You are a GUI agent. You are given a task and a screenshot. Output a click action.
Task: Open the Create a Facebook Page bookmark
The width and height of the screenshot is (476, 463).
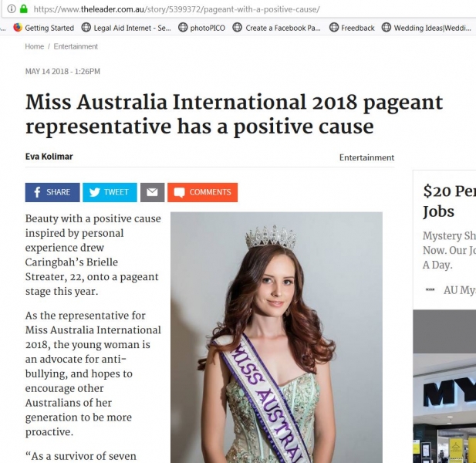click(x=276, y=28)
